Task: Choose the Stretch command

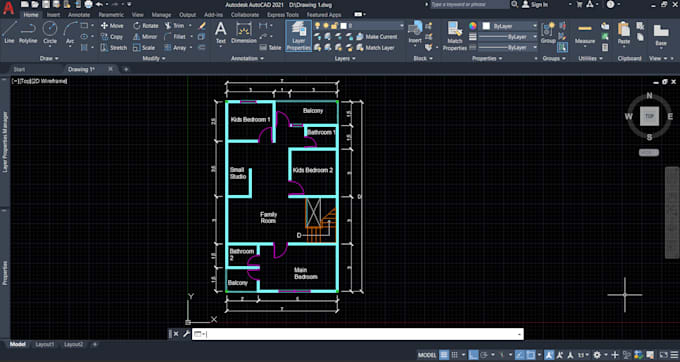Action: [x=114, y=48]
